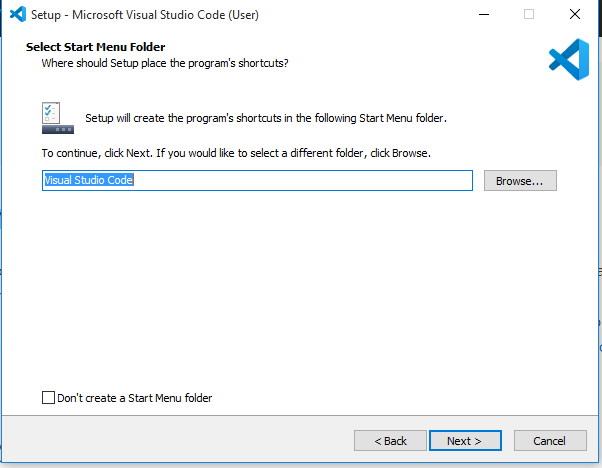The height and width of the screenshot is (468, 602).
Task: Click the highlighted "Visual Studio Code" folder text
Action: point(89,180)
